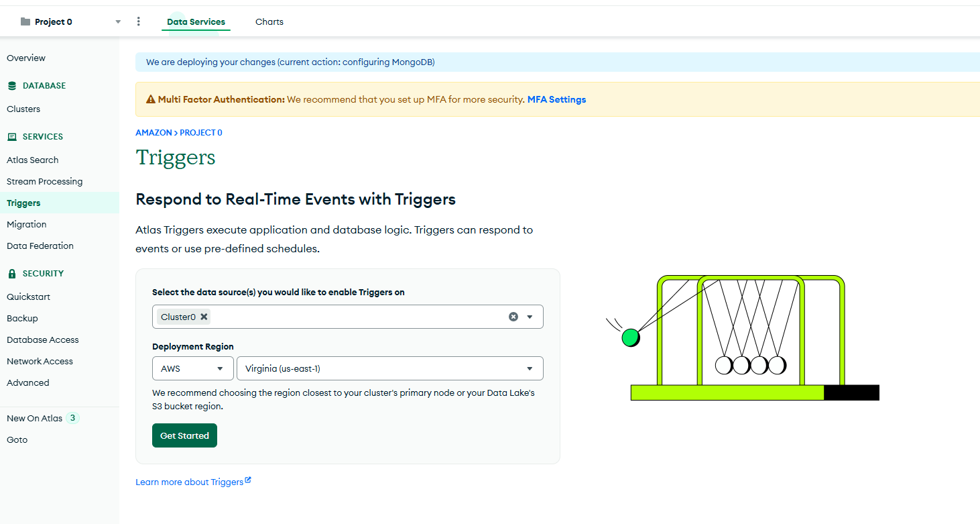Click the DATABASE section icon in the sidebar
This screenshot has height=524, width=980.
(x=11, y=85)
